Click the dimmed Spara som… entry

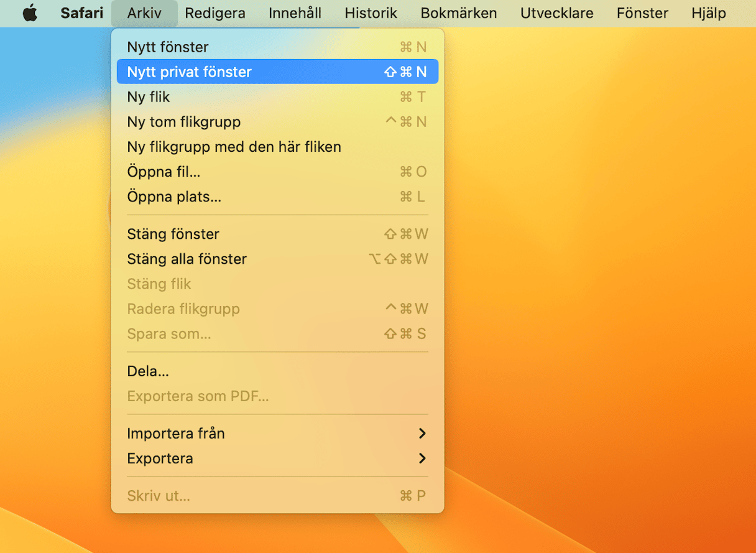(277, 333)
